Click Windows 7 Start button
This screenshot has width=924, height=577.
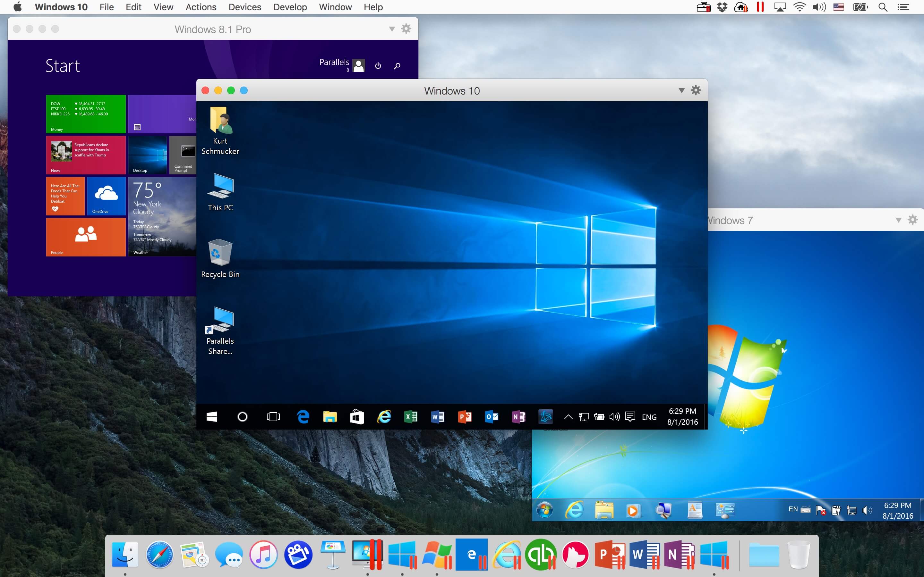[x=544, y=510]
